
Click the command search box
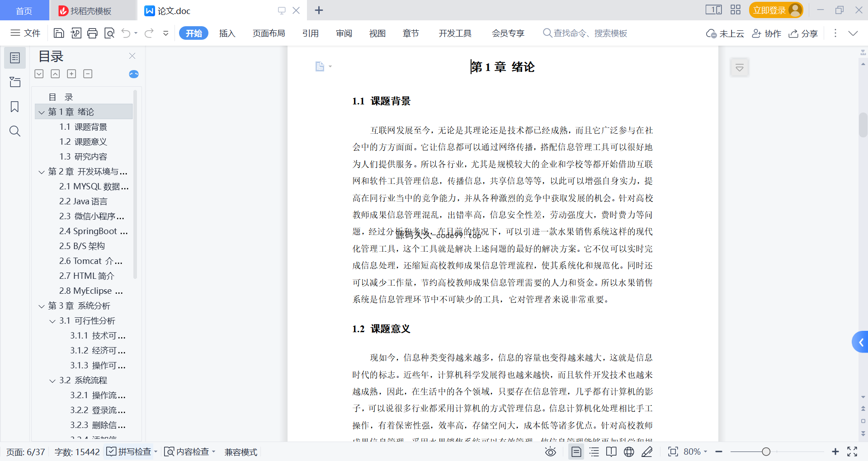pyautogui.click(x=585, y=33)
